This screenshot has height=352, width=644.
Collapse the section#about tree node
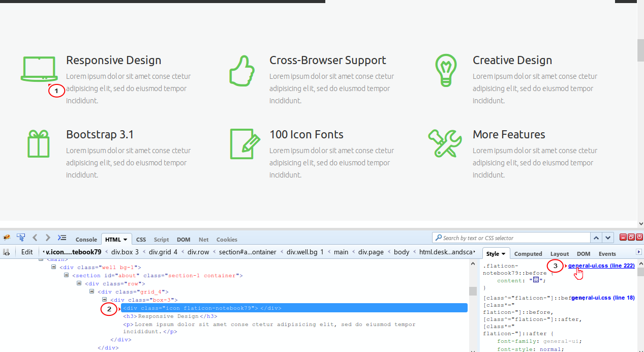[x=66, y=275]
